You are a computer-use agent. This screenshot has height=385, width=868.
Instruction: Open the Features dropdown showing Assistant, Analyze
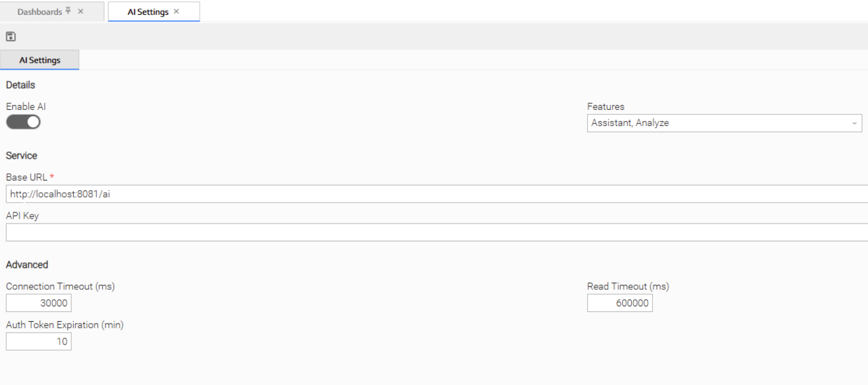coord(718,123)
